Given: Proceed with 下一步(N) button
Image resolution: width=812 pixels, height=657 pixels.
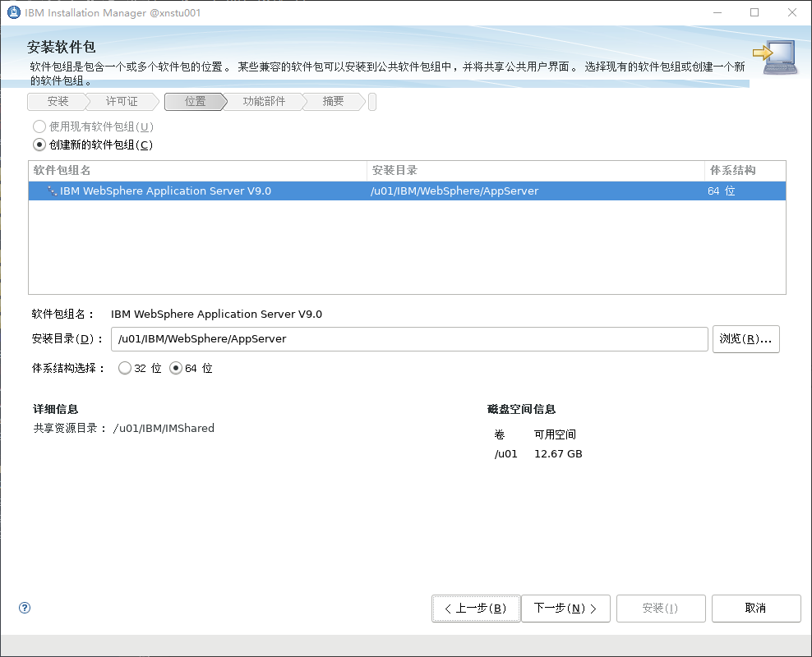Looking at the screenshot, I should pyautogui.click(x=565, y=609).
